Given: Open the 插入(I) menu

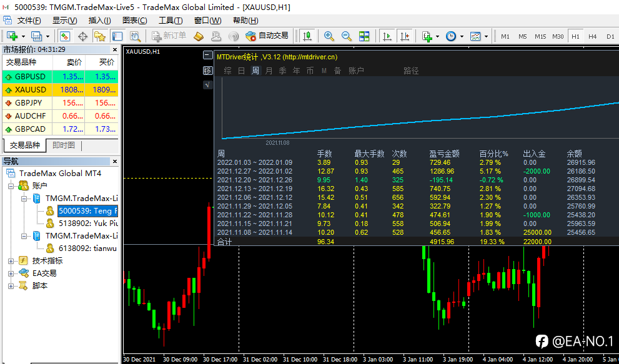Looking at the screenshot, I should [x=99, y=21].
